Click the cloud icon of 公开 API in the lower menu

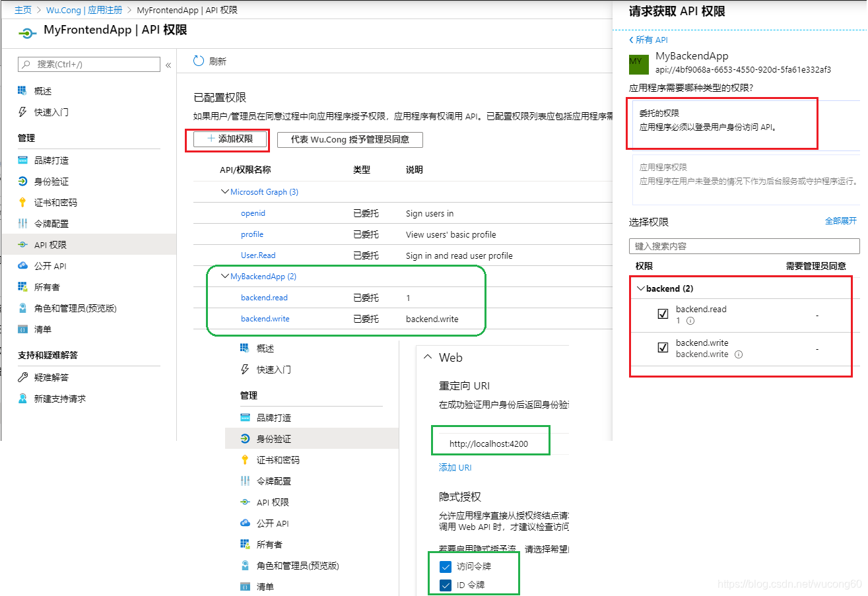(x=245, y=523)
